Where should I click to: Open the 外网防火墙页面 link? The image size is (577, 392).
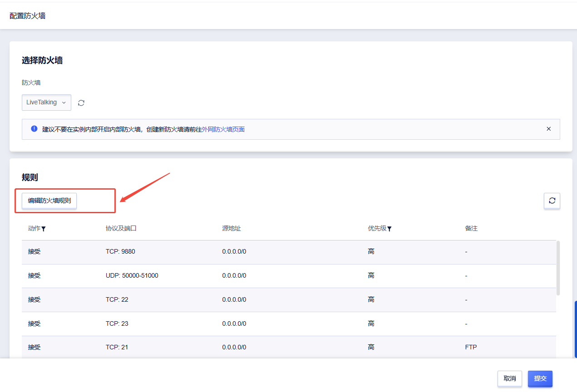[x=223, y=129]
